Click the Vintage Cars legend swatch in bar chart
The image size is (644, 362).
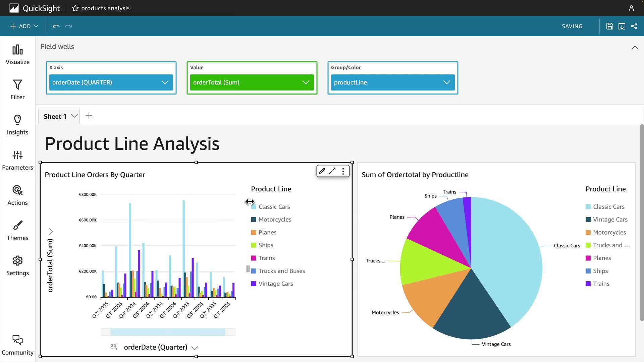(x=254, y=284)
